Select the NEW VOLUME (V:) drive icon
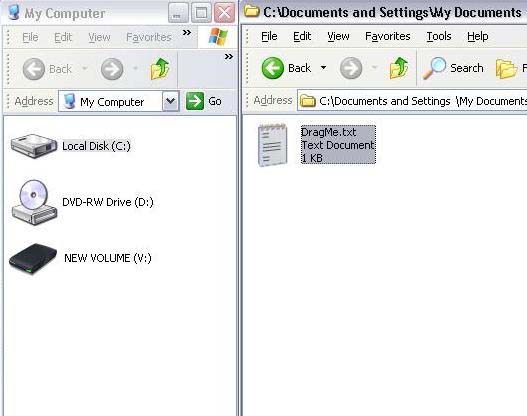527x416 pixels. [33, 258]
